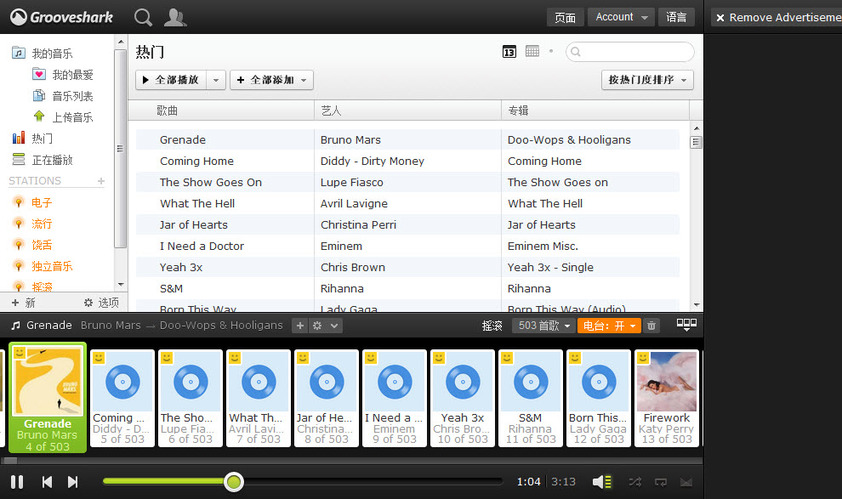The image size is (842, 499).
Task: Start the Pop station (流行)
Action: pos(32,223)
